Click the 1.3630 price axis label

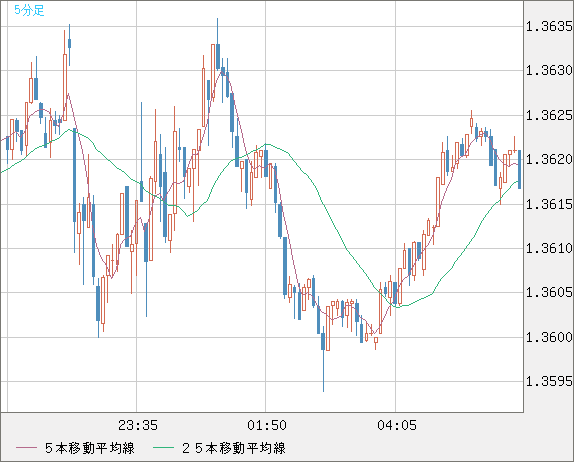point(549,70)
